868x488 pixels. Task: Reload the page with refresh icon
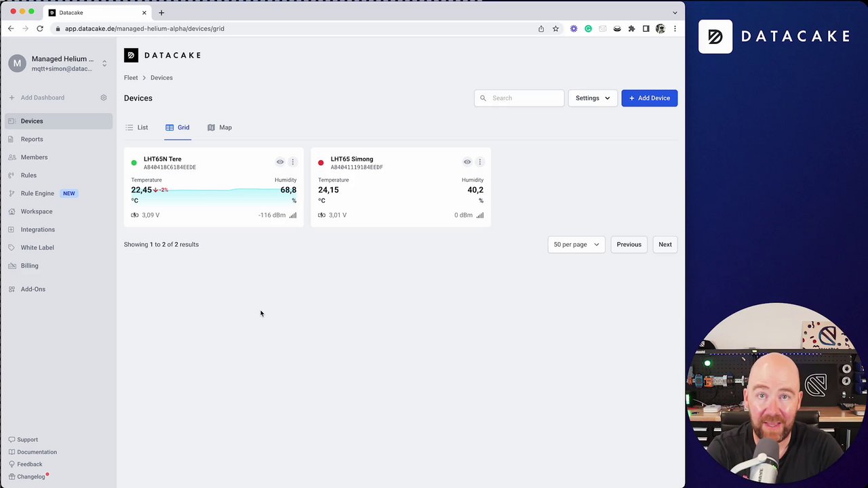pos(40,28)
